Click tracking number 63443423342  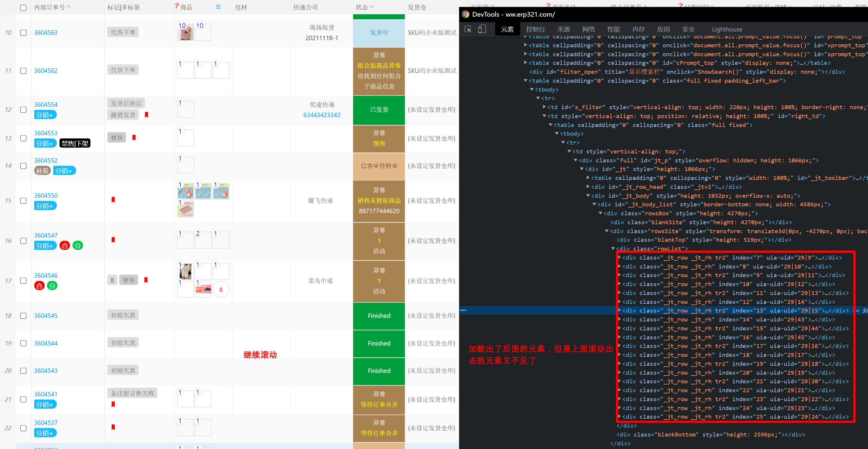322,115
